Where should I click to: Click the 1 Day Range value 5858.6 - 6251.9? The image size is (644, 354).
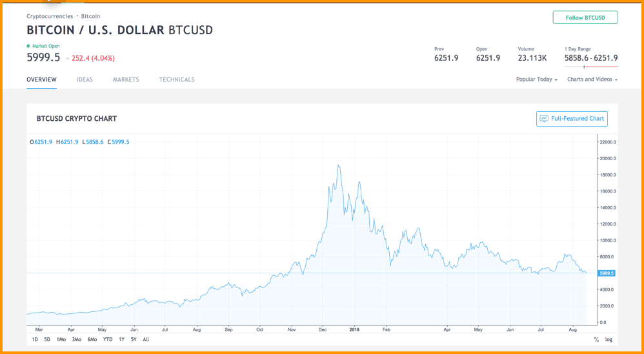click(x=591, y=58)
